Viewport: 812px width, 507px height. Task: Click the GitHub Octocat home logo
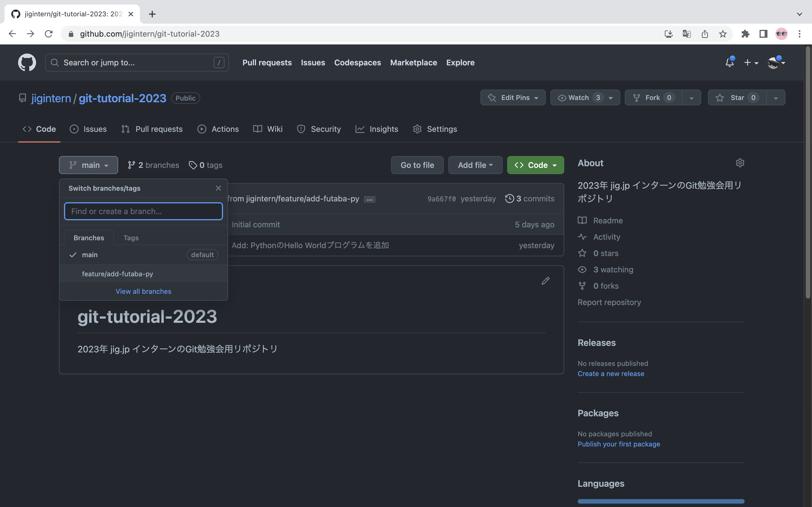[27, 62]
